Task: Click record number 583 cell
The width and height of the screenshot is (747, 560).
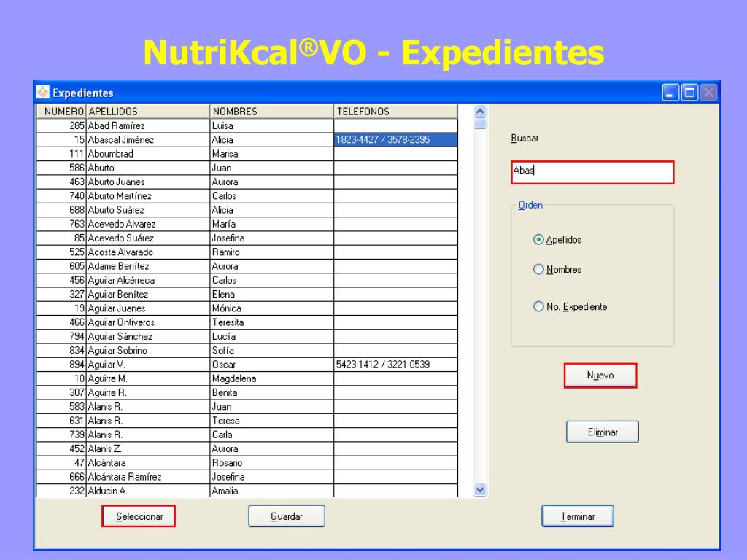Action: tap(61, 407)
